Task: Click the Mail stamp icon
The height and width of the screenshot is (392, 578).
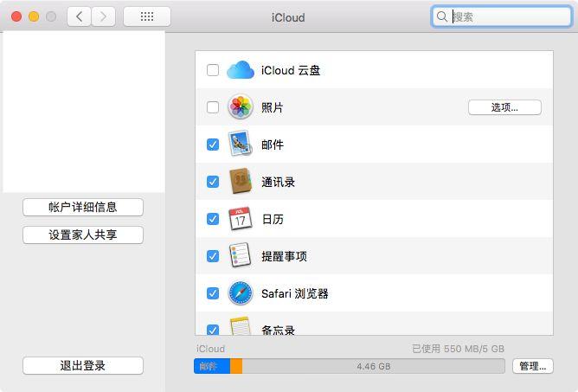Action: [241, 145]
